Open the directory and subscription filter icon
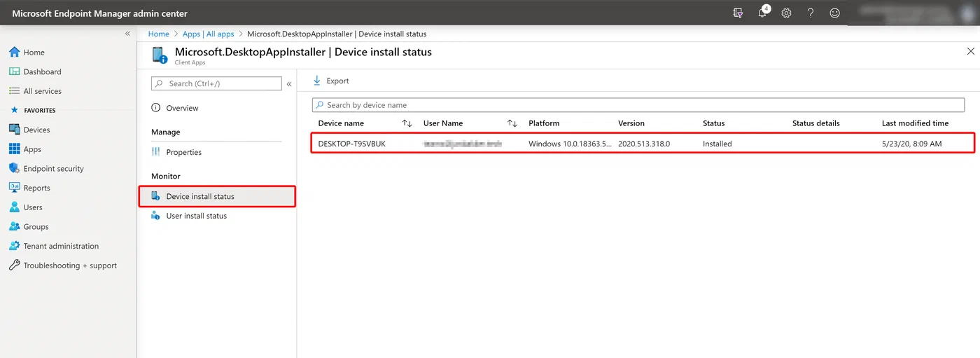The width and height of the screenshot is (980, 358). pos(738,13)
